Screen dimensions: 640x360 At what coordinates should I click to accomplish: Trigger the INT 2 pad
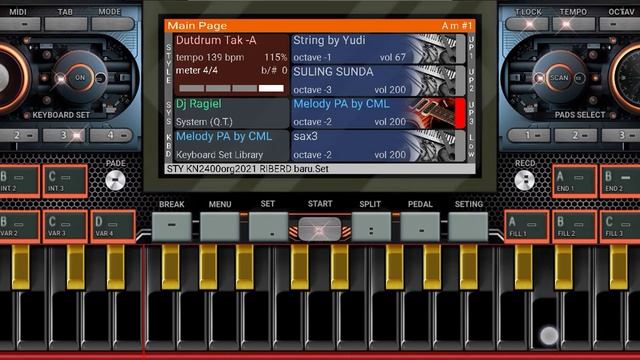(19, 181)
